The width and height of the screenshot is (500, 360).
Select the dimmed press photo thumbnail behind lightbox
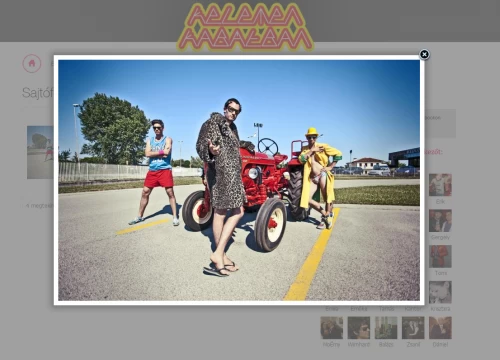click(40, 152)
